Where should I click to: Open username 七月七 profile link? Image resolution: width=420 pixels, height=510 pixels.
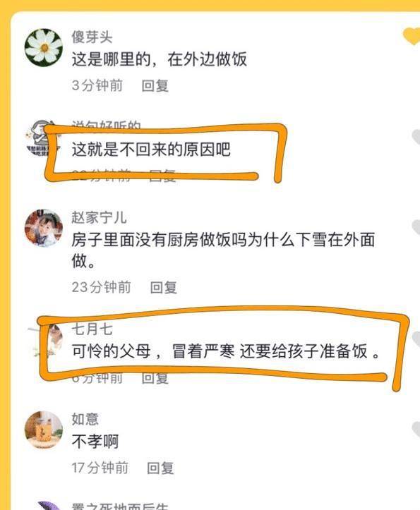tap(92, 329)
